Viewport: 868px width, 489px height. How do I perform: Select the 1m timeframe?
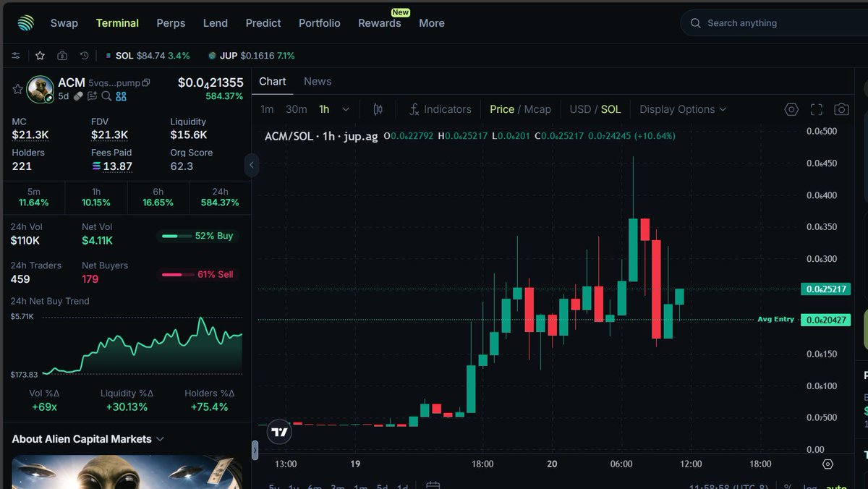click(267, 109)
